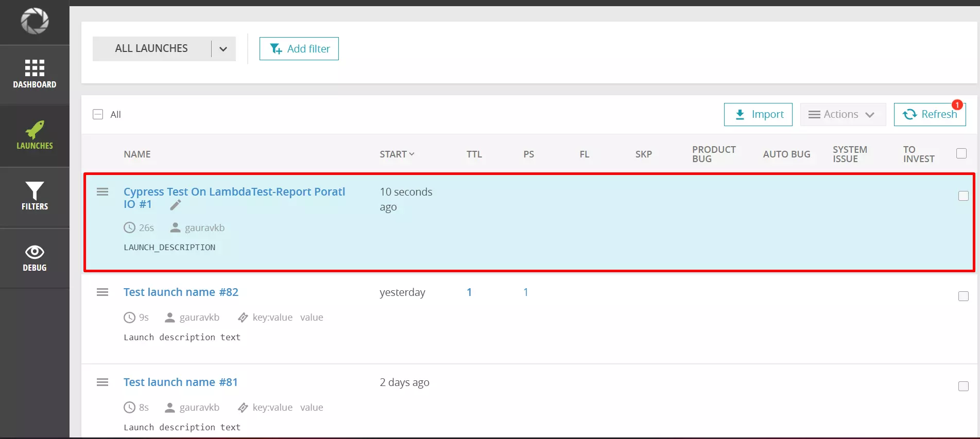Expand the ALL LAUNCHES dropdown arrow
This screenshot has height=439, width=980.
(223, 49)
